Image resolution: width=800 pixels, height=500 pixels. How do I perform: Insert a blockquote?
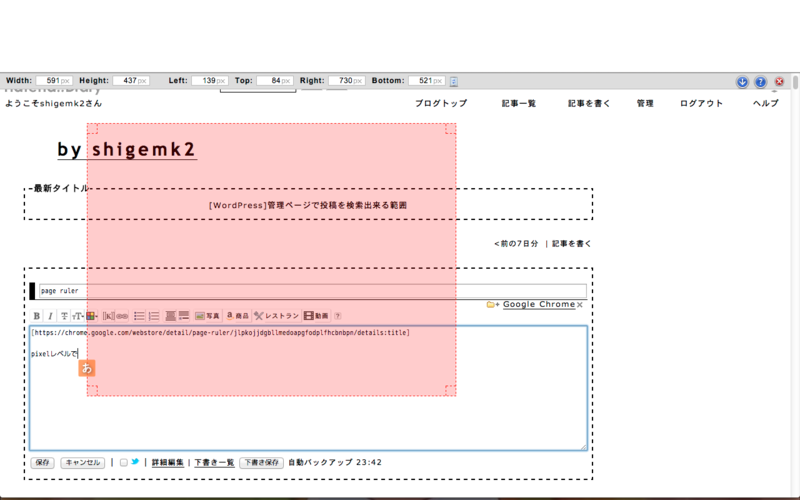170,316
